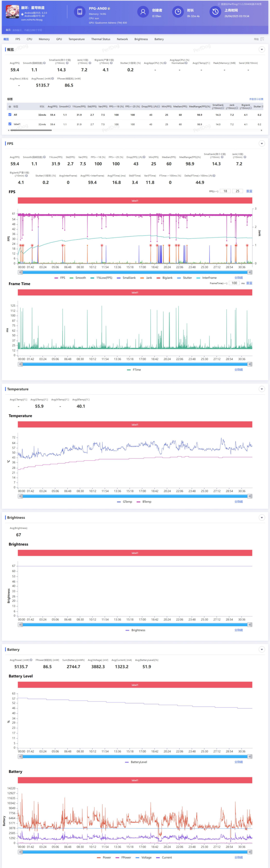Toggle the Smooth legend series

click(78, 278)
